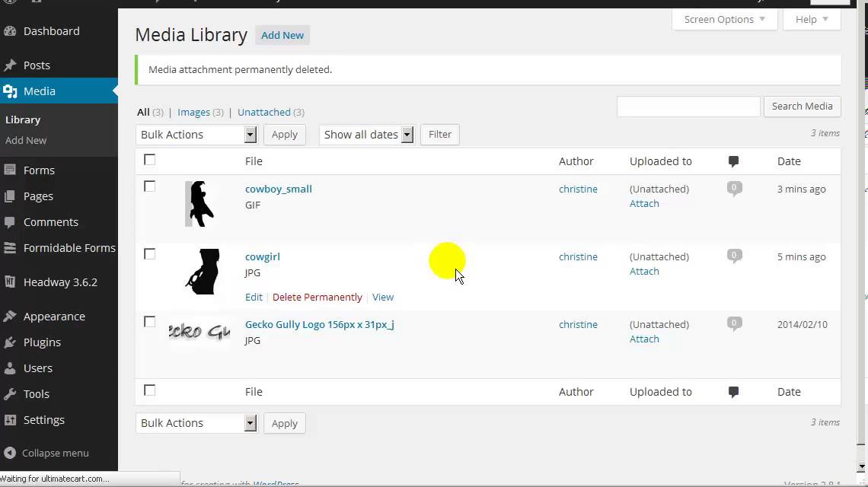Click the bottom Apply button
This screenshot has height=487, width=868.
pos(285,423)
